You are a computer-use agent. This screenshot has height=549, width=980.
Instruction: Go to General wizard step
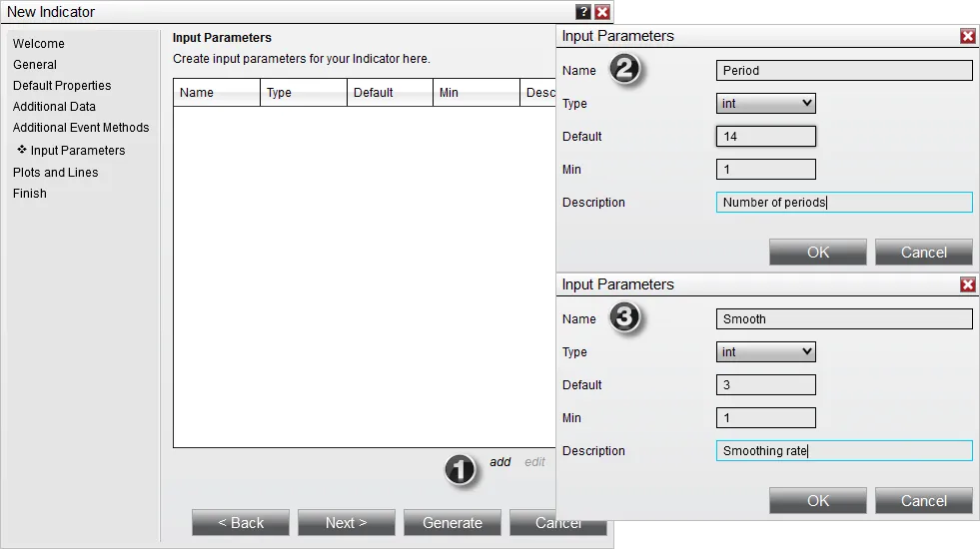click(x=35, y=65)
